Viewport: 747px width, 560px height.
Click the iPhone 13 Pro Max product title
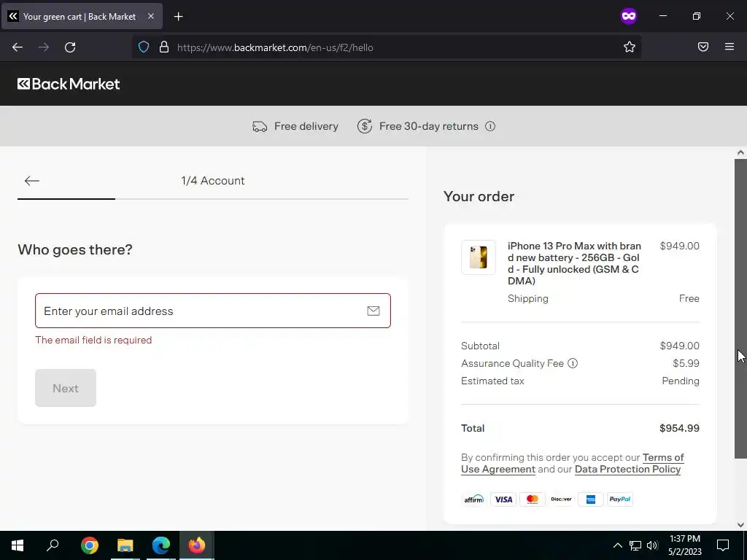[x=575, y=263]
